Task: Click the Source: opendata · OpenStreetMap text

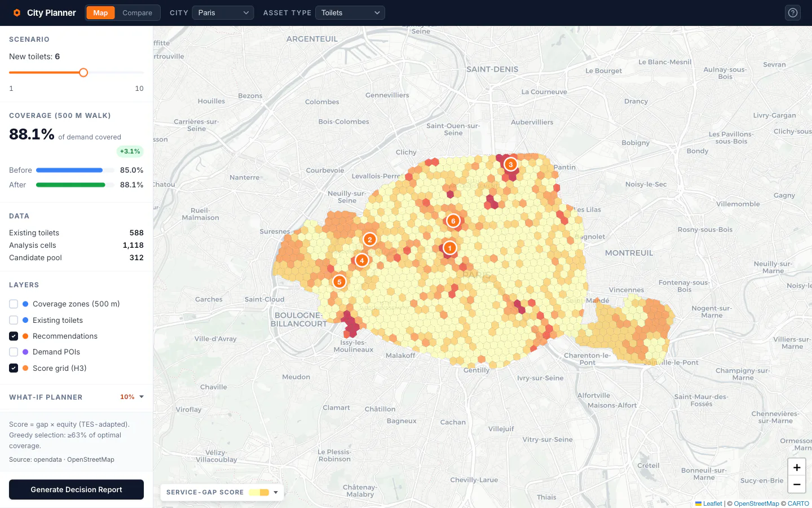Action: pyautogui.click(x=61, y=459)
